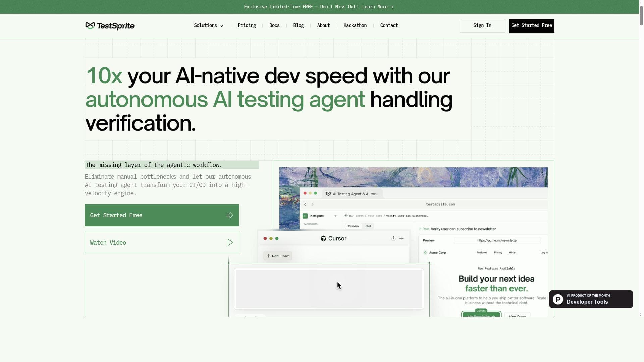Expand the TestSprite workspace dropdown in the dashboard

pos(335,216)
